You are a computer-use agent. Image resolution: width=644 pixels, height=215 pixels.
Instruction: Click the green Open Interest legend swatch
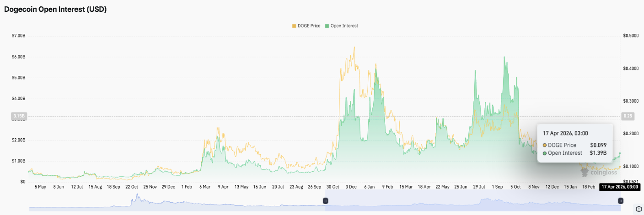point(327,26)
